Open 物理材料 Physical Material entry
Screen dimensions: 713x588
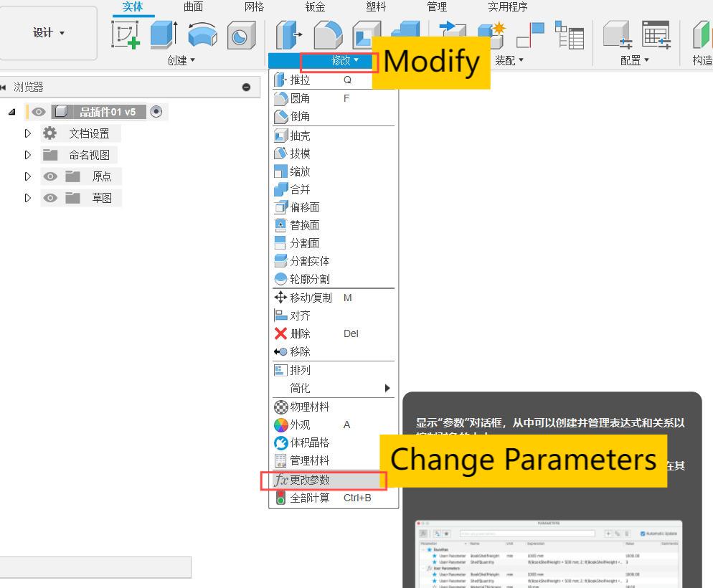click(x=334, y=407)
